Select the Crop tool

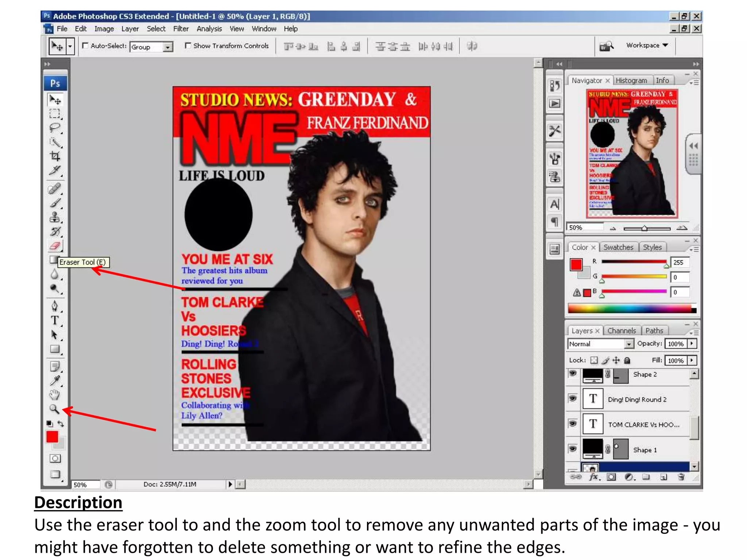tap(55, 156)
